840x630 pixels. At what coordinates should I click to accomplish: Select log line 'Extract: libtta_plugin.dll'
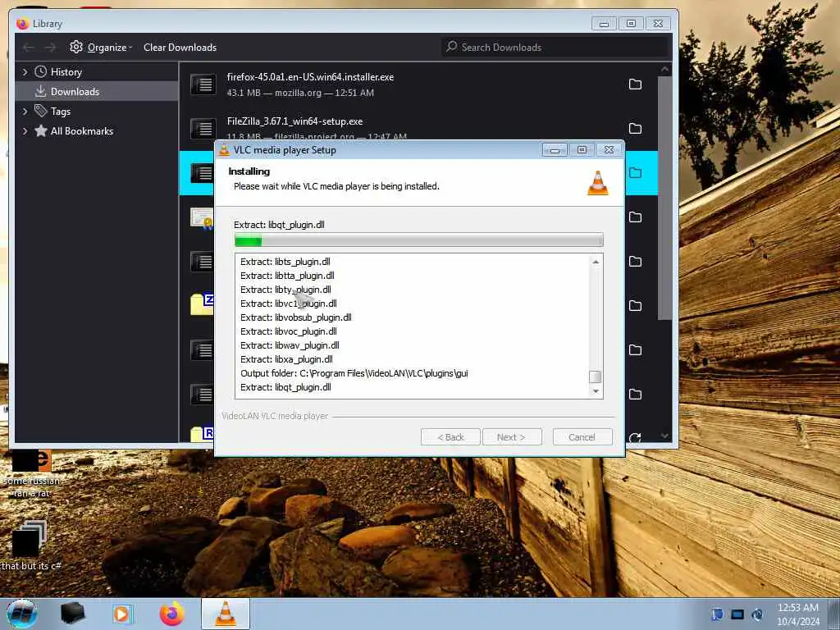tap(287, 276)
